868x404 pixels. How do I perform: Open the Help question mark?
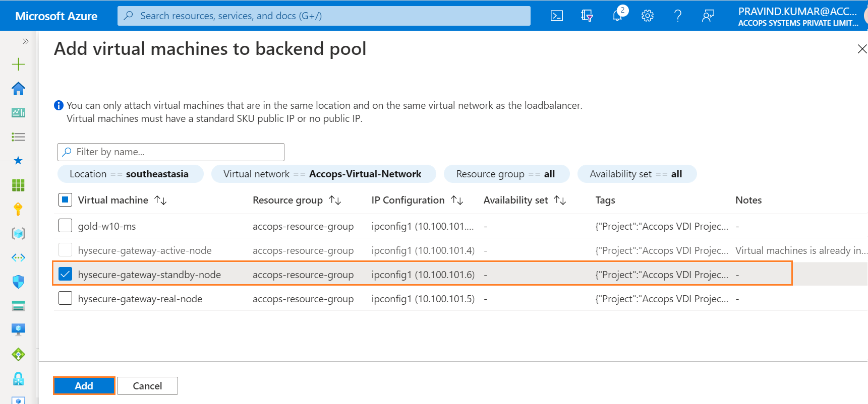(678, 16)
